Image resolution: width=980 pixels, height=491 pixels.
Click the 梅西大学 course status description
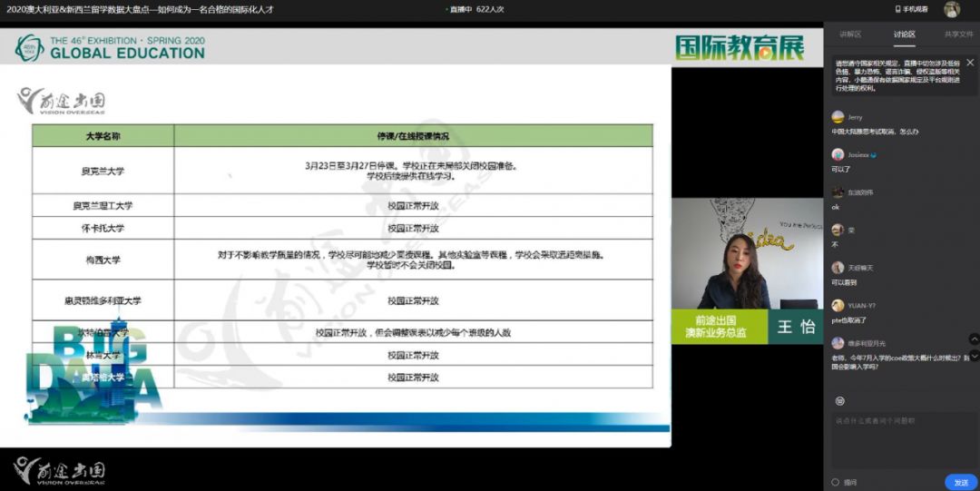(x=413, y=260)
